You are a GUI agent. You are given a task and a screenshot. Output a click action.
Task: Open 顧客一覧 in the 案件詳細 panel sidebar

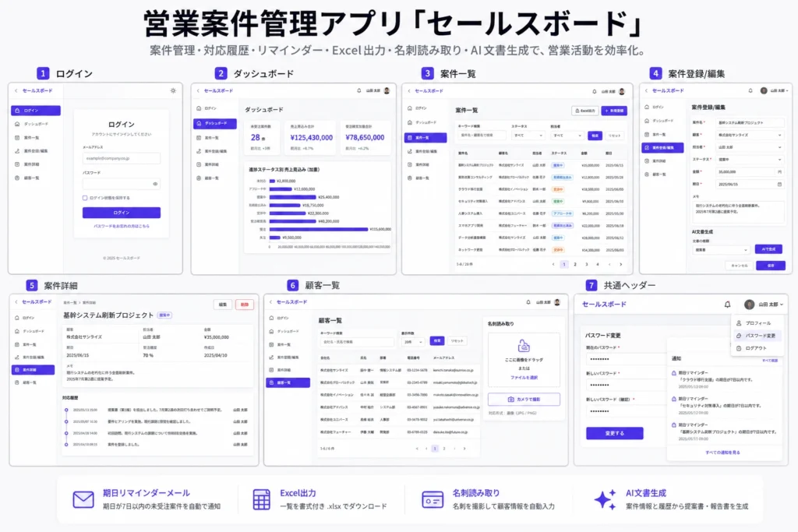pos(33,382)
